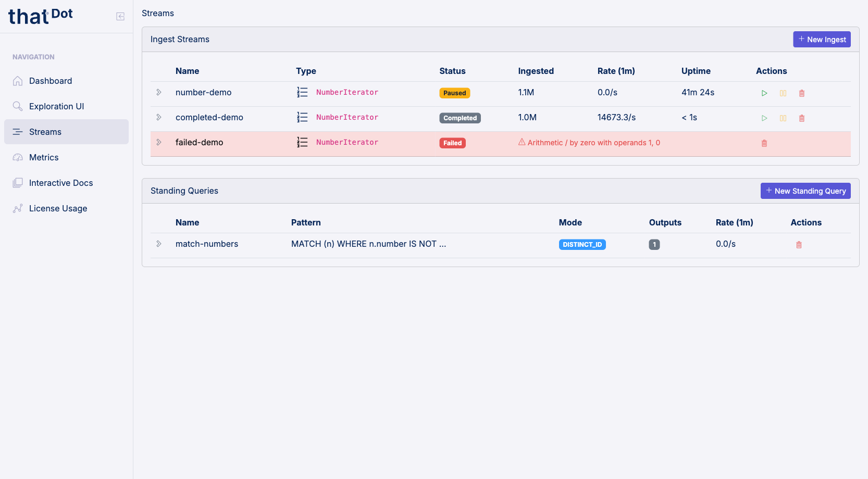Click the Failed status badge
Viewport: 868px width, 479px height.
(x=453, y=143)
